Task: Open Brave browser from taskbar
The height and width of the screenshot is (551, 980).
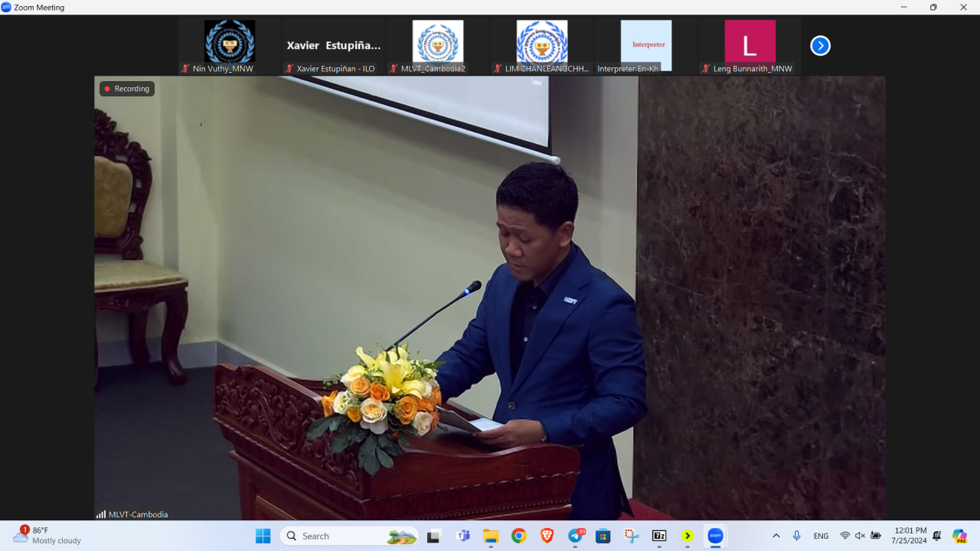Action: point(547,536)
